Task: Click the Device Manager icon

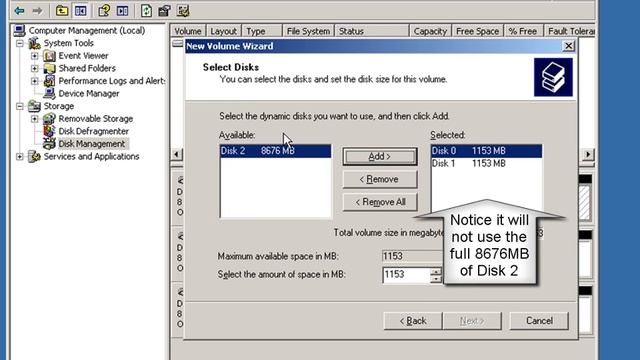Action: point(49,93)
